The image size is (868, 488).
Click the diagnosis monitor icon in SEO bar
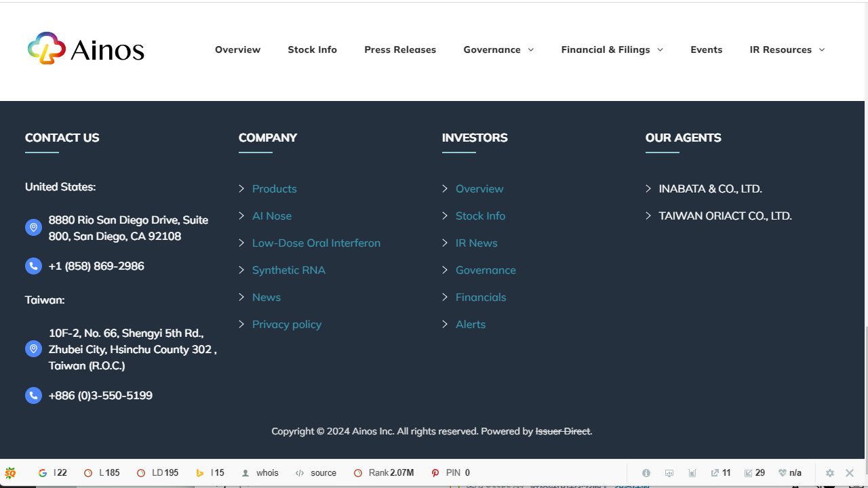tap(669, 473)
